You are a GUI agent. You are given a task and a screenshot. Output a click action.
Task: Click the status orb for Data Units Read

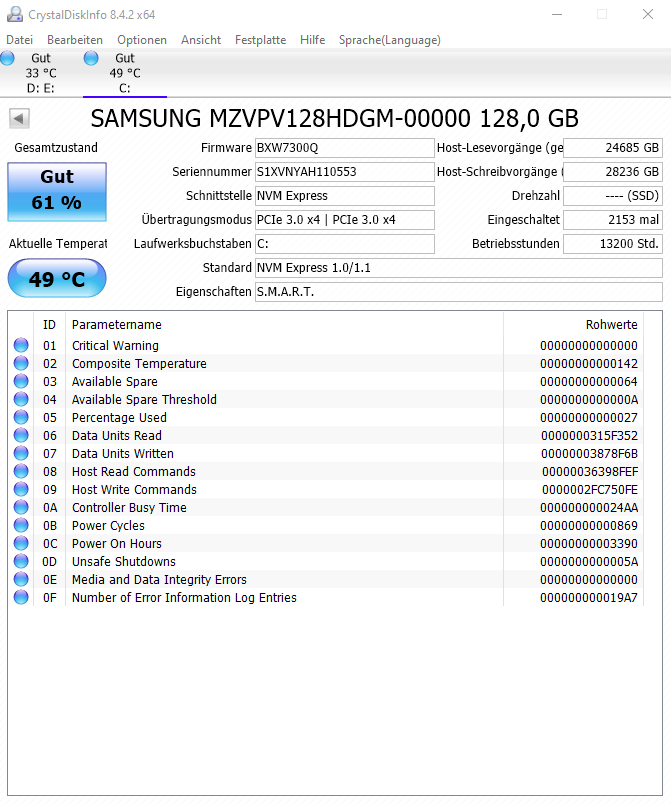point(21,435)
